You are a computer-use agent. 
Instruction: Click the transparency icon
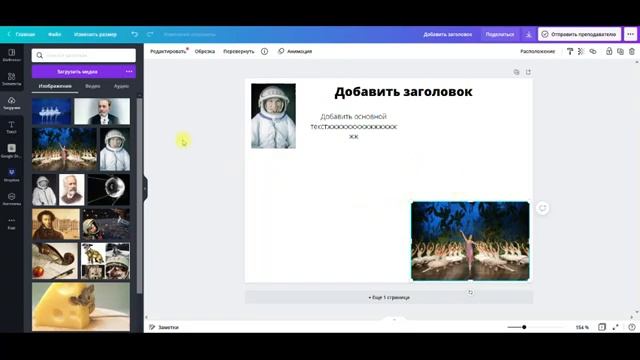[581, 51]
